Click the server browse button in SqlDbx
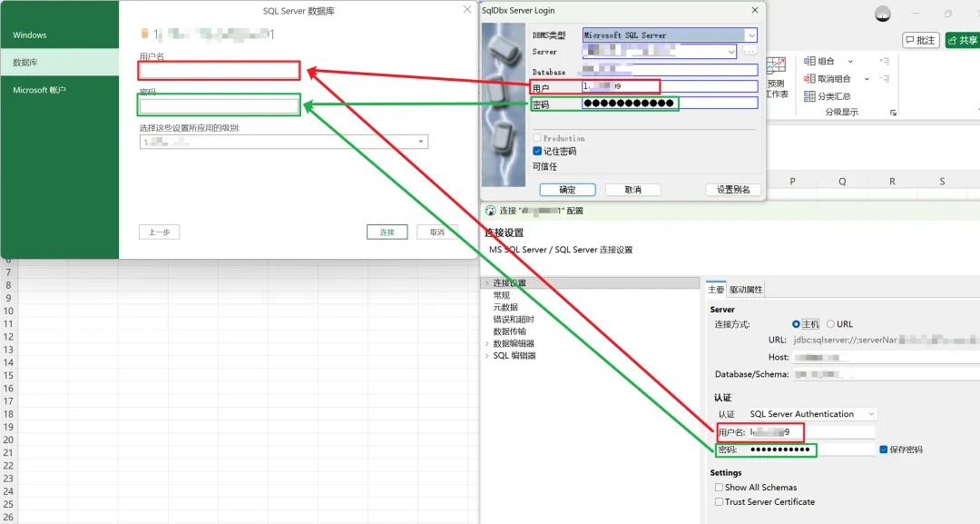Viewport: 980px width, 524px height. 750,51
